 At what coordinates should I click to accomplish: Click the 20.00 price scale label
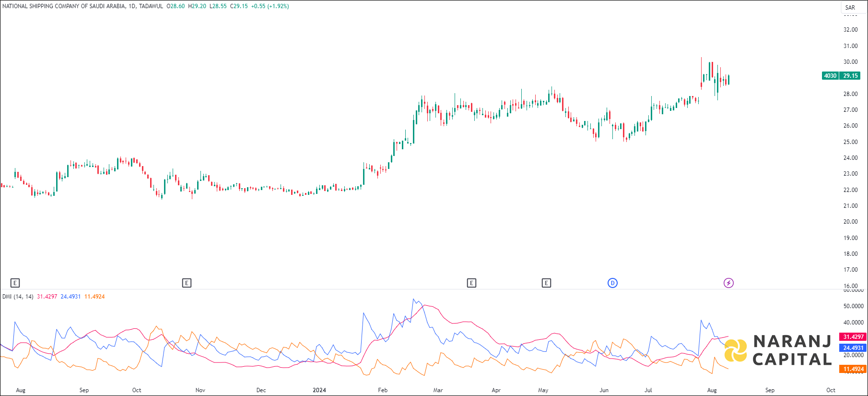point(850,222)
